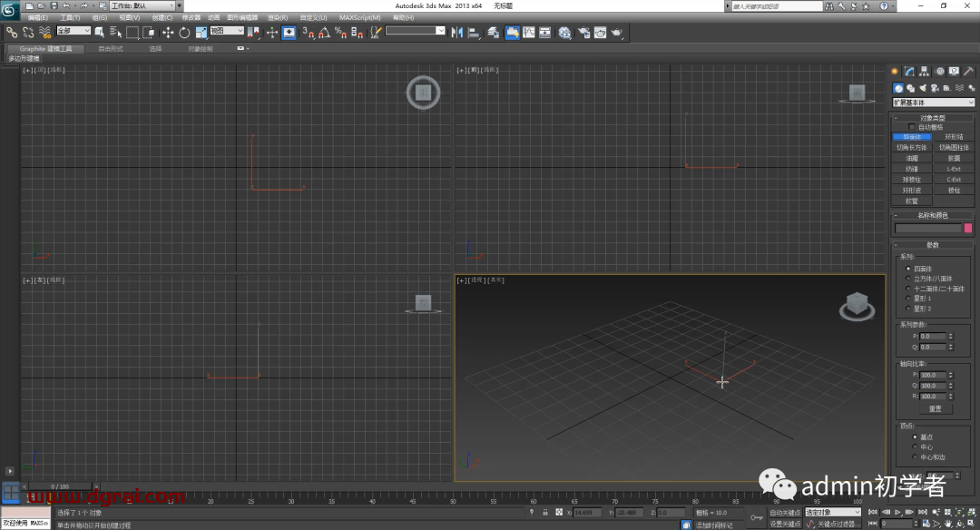The width and height of the screenshot is (980, 530).
Task: Click the 切角长方体 object button
Action: [x=912, y=148]
